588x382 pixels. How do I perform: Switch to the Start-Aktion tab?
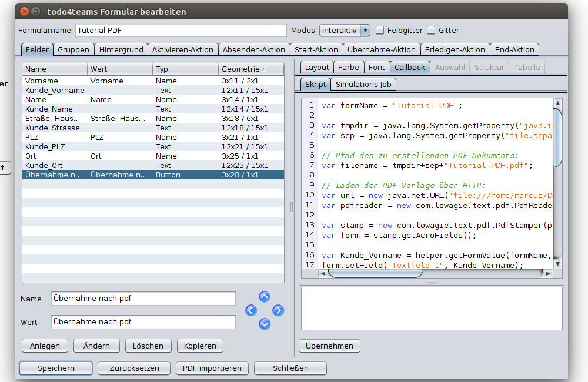316,49
